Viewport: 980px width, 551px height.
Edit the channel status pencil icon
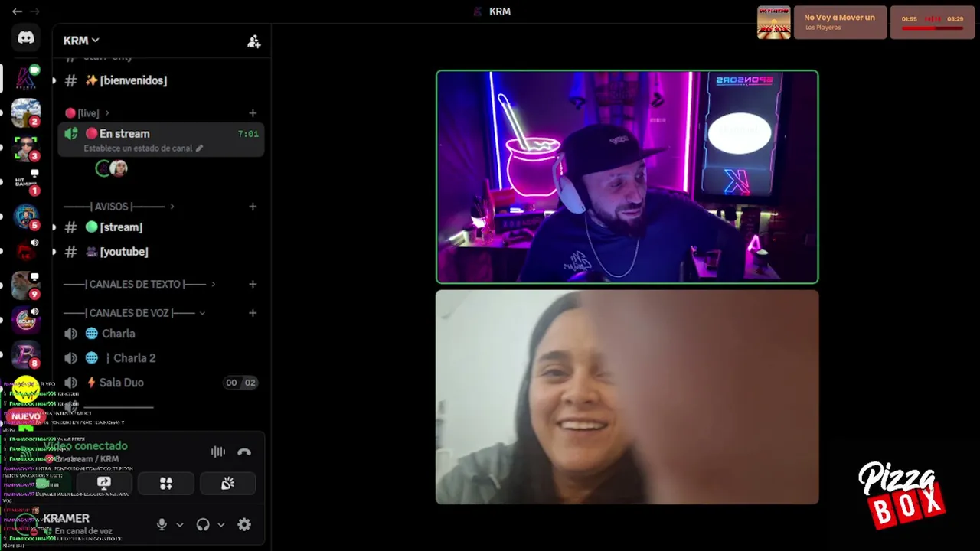(x=200, y=148)
